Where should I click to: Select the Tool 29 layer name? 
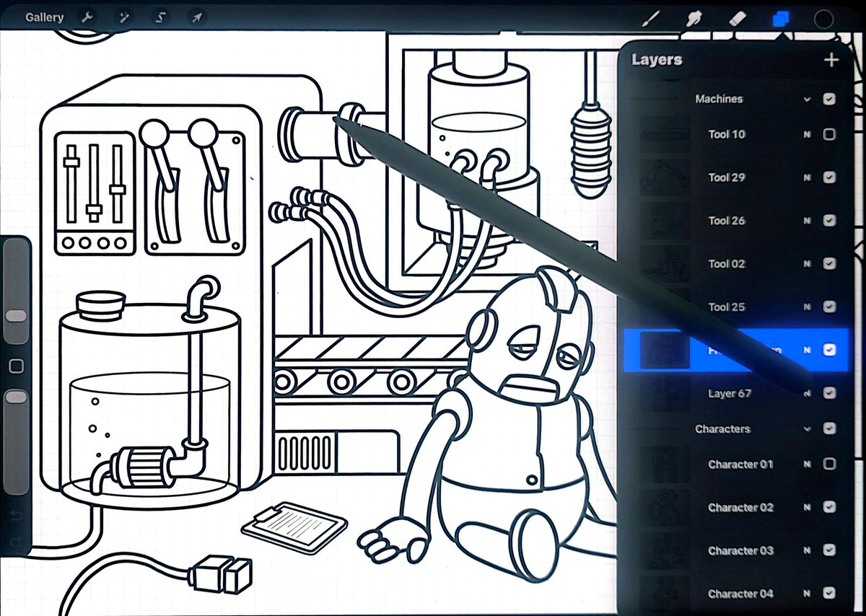[727, 177]
